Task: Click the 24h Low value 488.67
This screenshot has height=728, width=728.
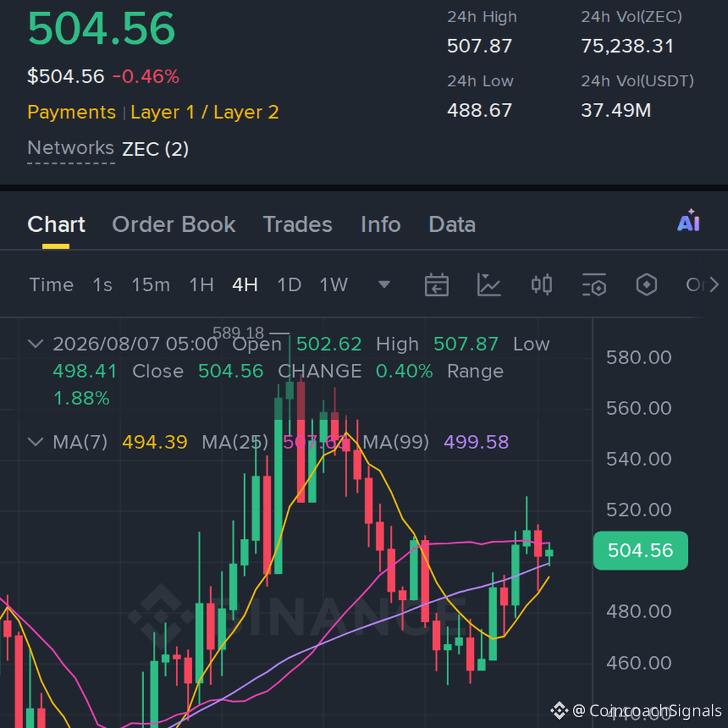Action: 480,111
